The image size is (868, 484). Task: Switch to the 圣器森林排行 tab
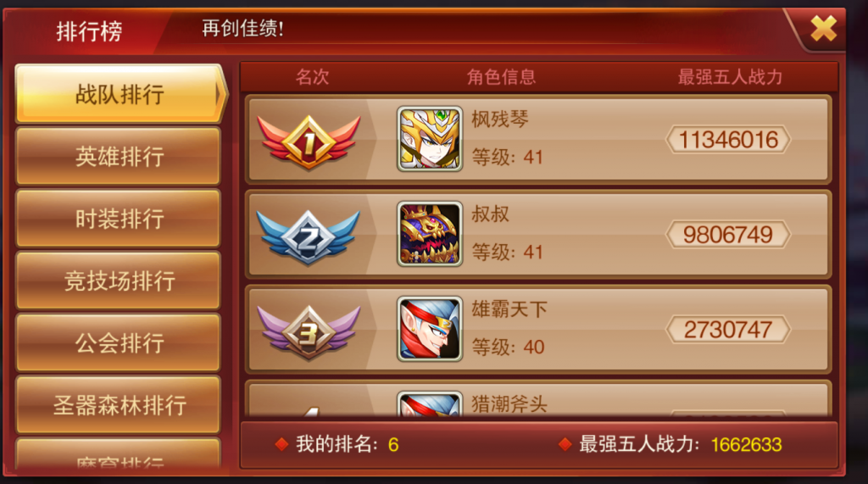click(119, 405)
